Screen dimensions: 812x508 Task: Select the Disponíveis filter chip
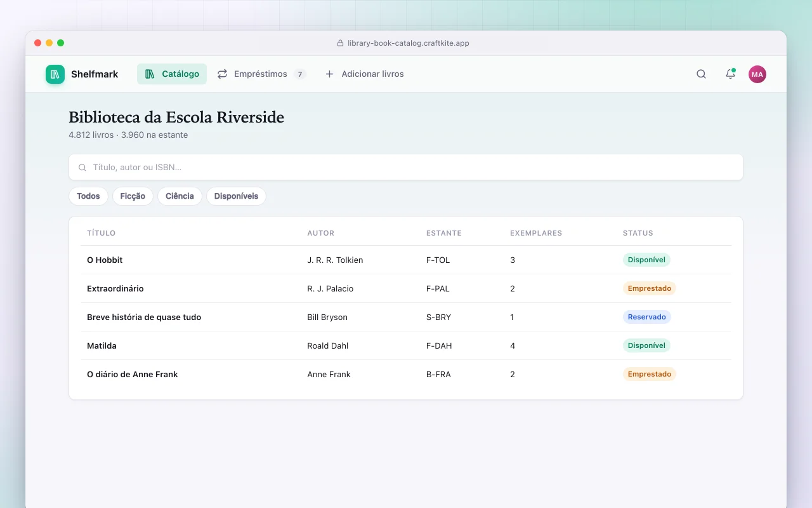click(x=236, y=196)
